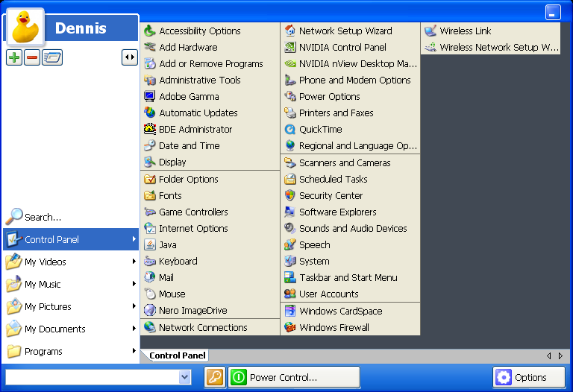Open the Automatic Updates icon
The image size is (573, 392).
tap(150, 113)
